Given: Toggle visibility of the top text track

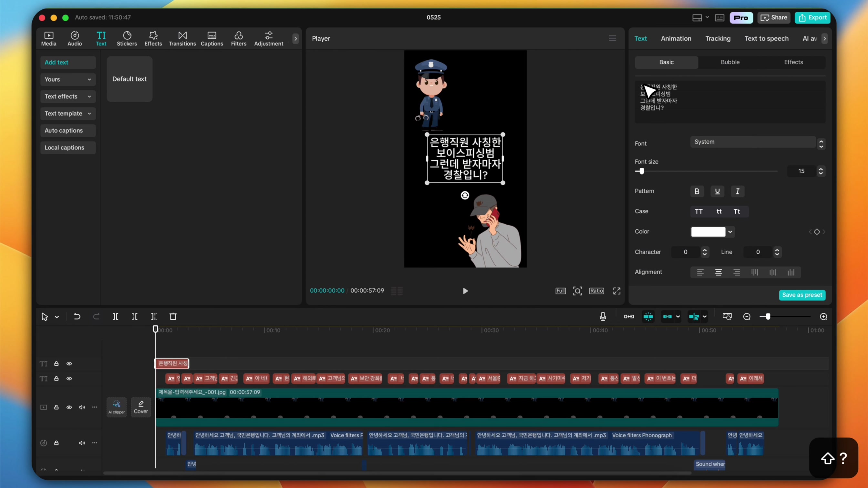Looking at the screenshot, I should click(69, 364).
